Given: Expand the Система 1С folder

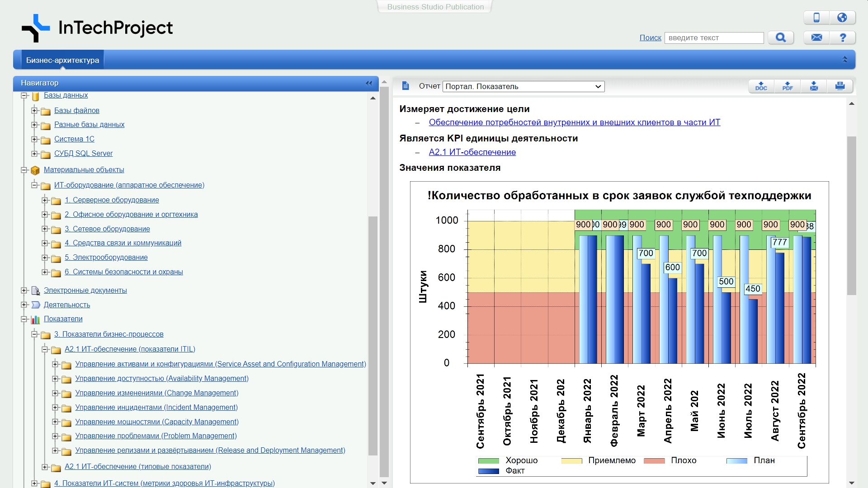Looking at the screenshot, I should coord(35,139).
